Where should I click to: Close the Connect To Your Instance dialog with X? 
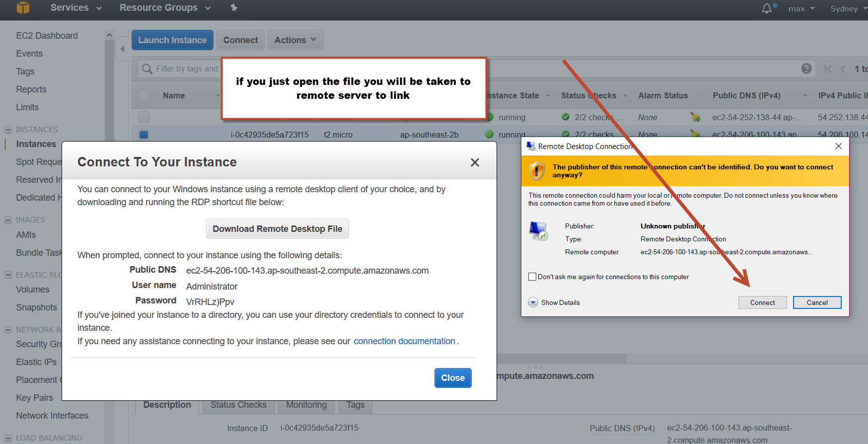pyautogui.click(x=475, y=162)
